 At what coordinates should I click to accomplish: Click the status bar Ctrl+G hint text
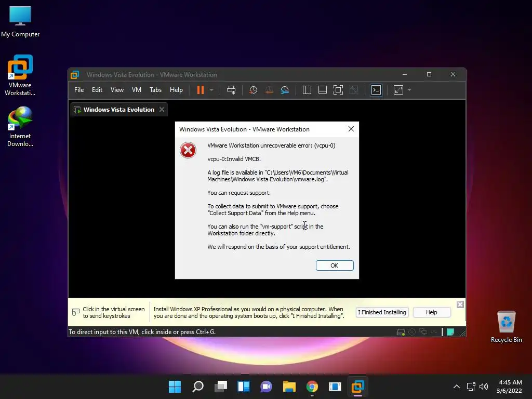click(142, 332)
